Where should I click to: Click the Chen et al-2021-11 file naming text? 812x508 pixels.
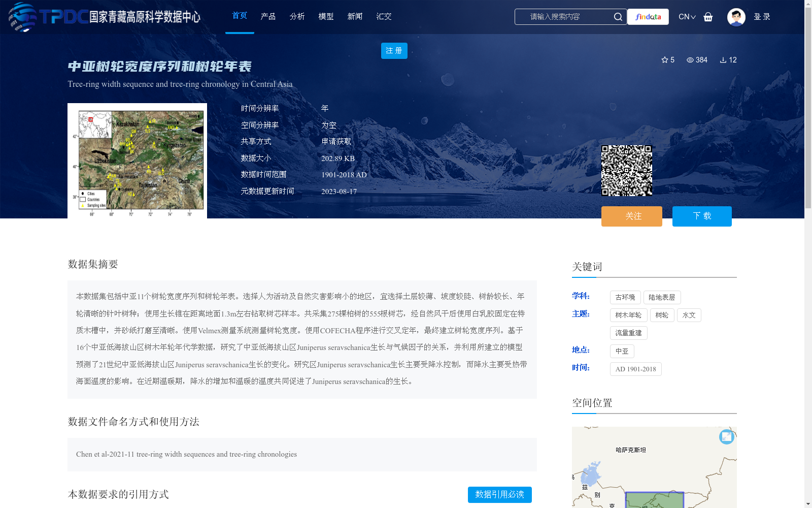pyautogui.click(x=186, y=455)
